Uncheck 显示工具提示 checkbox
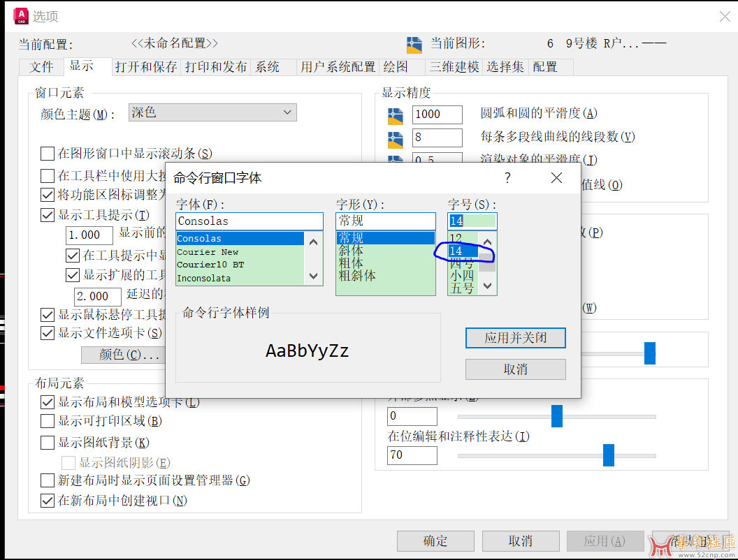This screenshot has width=738, height=560. (47, 215)
